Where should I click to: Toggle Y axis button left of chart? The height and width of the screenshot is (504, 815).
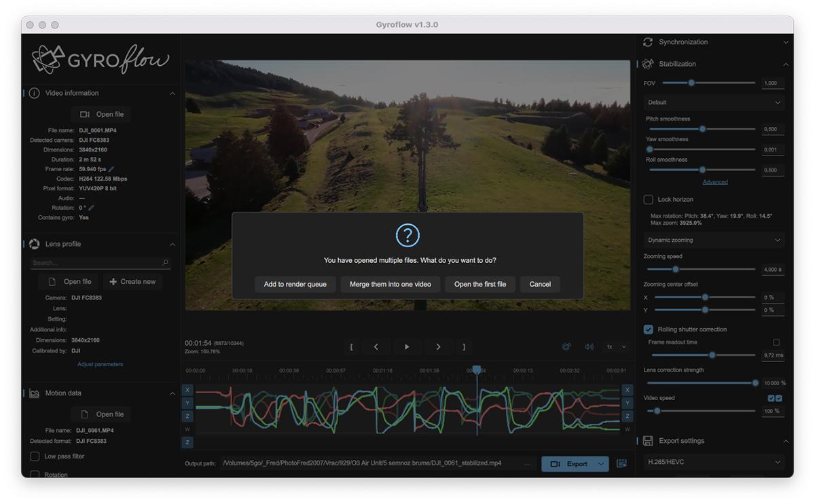pyautogui.click(x=187, y=403)
